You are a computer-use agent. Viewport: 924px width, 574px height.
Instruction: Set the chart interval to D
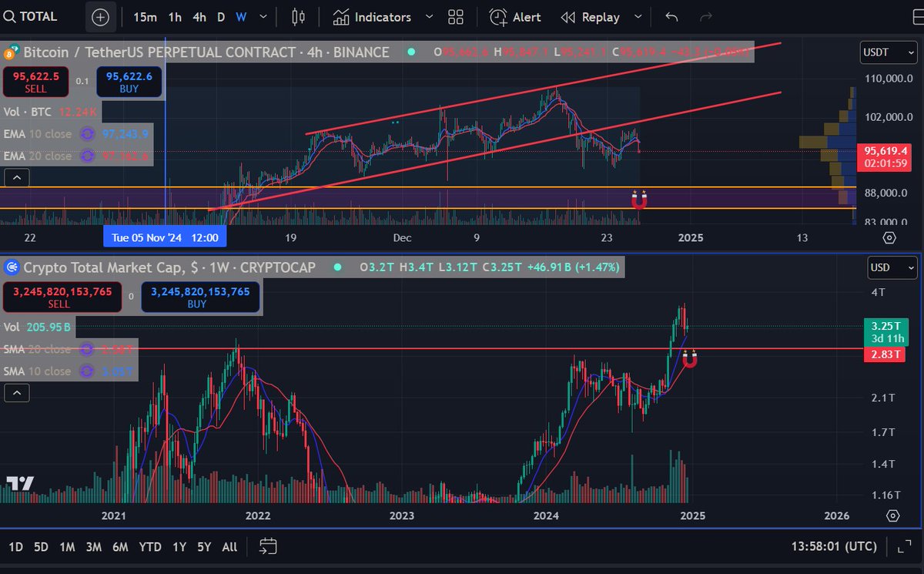pos(221,17)
